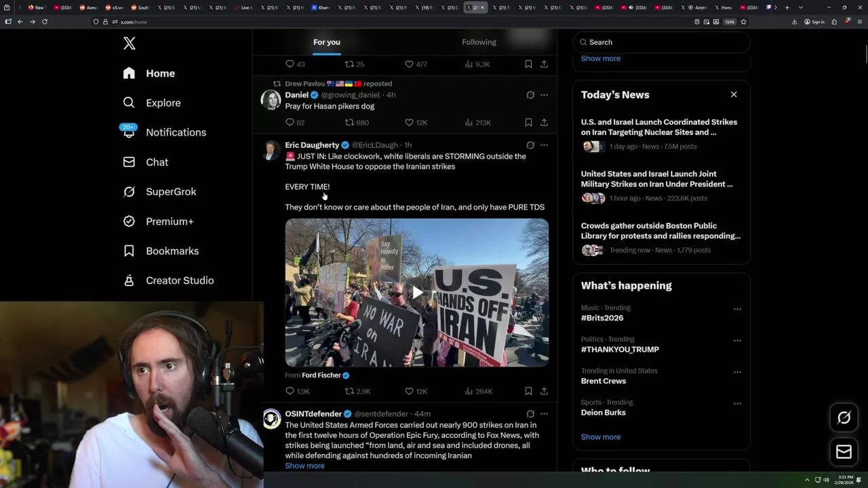Open Grok action on OSINTdefender's post
The width and height of the screenshot is (868, 488).
530,413
